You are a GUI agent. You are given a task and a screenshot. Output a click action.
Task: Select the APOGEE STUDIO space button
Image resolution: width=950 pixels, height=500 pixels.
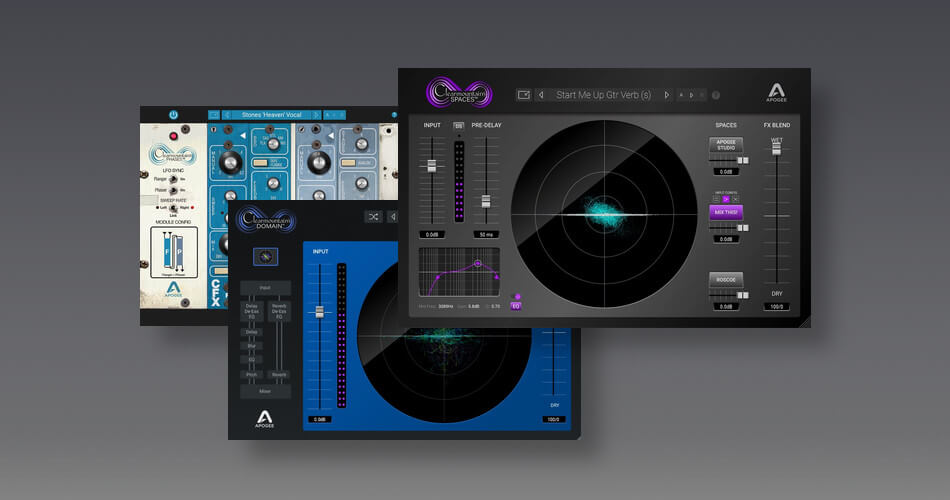point(726,145)
